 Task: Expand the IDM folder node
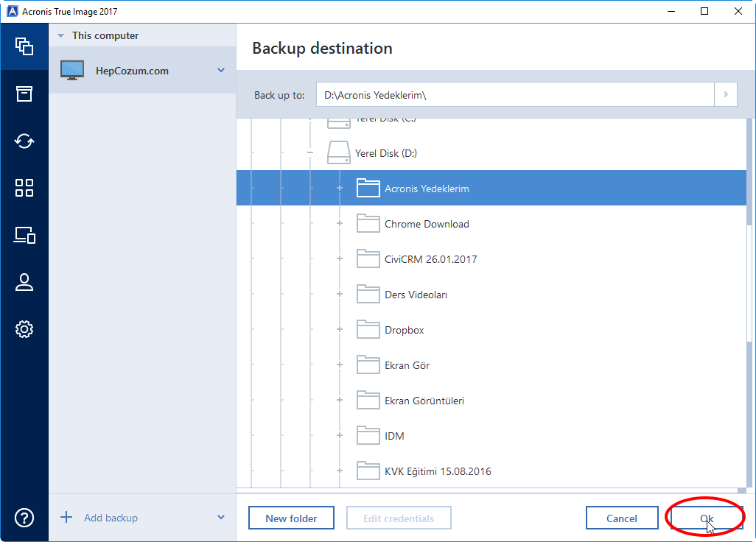click(340, 435)
